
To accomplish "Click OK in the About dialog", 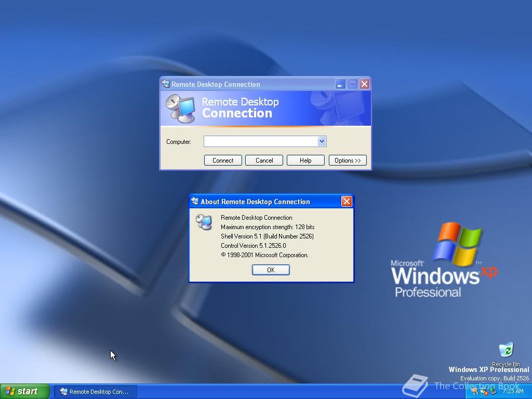I will coord(271,270).
